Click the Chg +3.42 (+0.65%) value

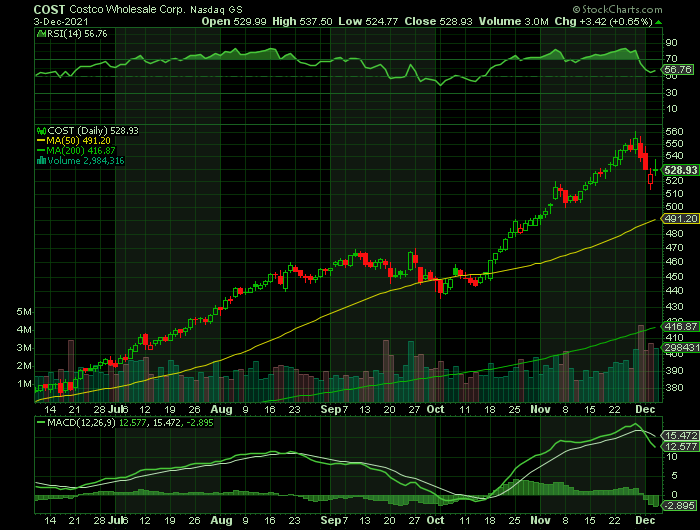click(x=604, y=21)
